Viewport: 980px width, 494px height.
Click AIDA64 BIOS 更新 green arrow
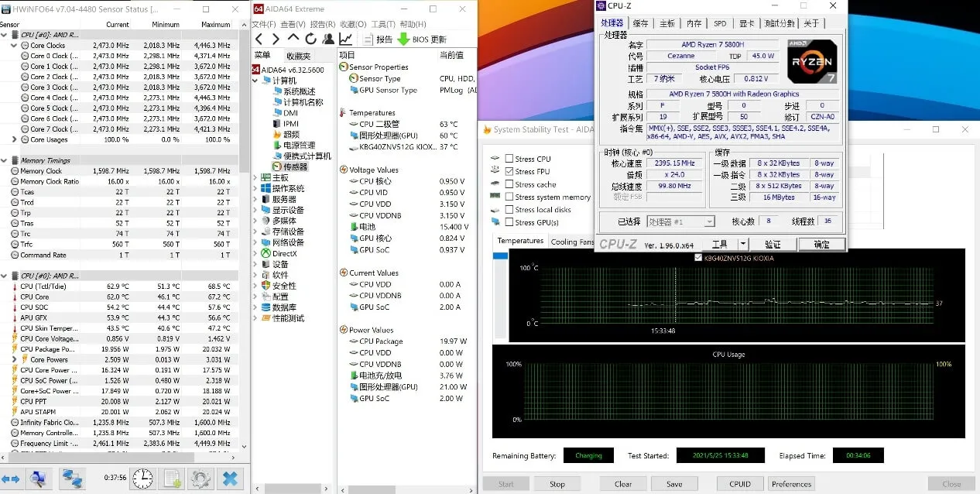click(403, 39)
